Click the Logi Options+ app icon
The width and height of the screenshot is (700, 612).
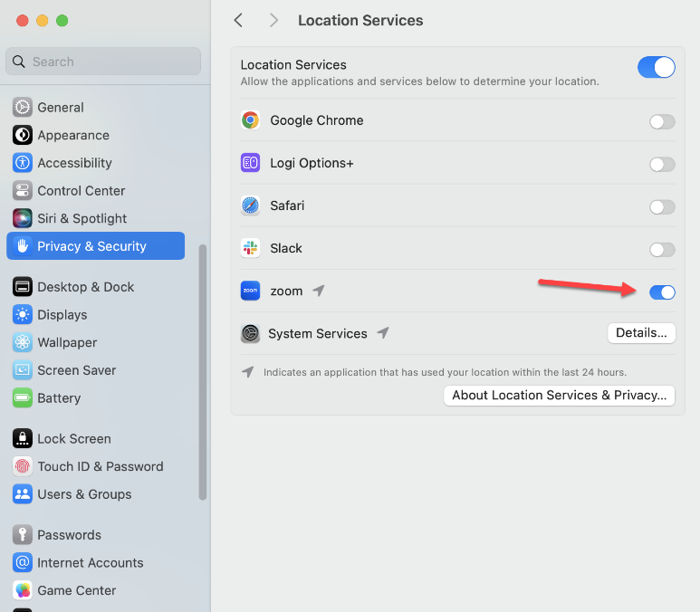251,163
